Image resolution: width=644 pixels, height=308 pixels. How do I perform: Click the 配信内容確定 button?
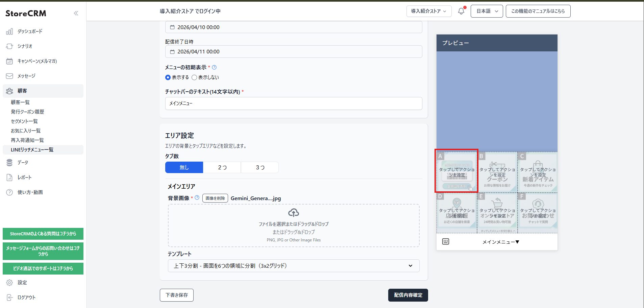pyautogui.click(x=408, y=295)
